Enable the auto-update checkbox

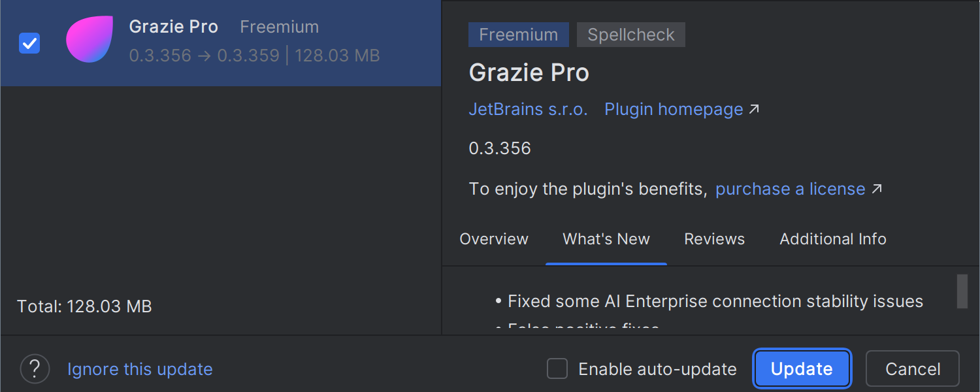tap(557, 369)
